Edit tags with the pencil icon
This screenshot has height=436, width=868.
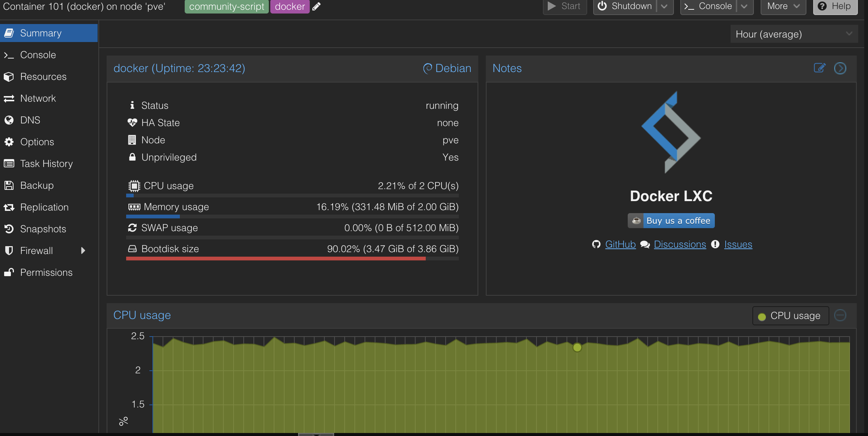pos(316,6)
